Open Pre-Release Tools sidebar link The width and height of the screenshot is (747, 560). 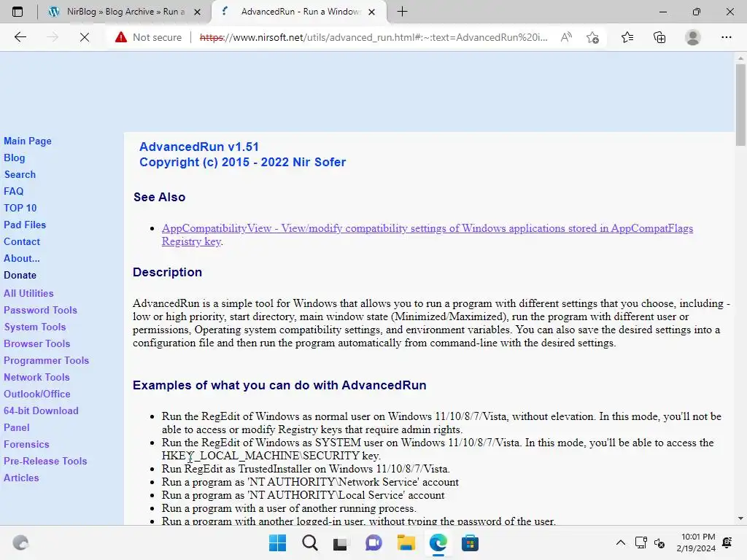click(x=45, y=461)
